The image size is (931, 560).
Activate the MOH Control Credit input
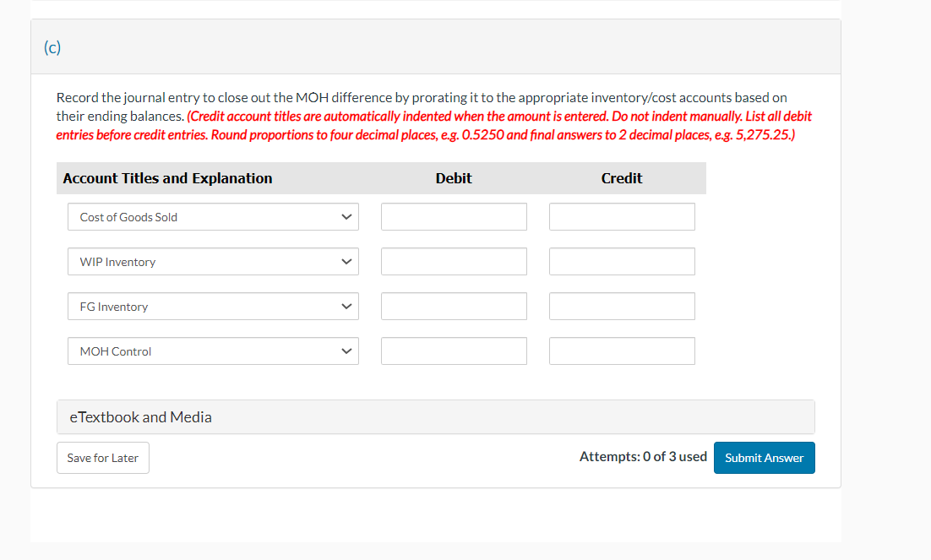622,351
